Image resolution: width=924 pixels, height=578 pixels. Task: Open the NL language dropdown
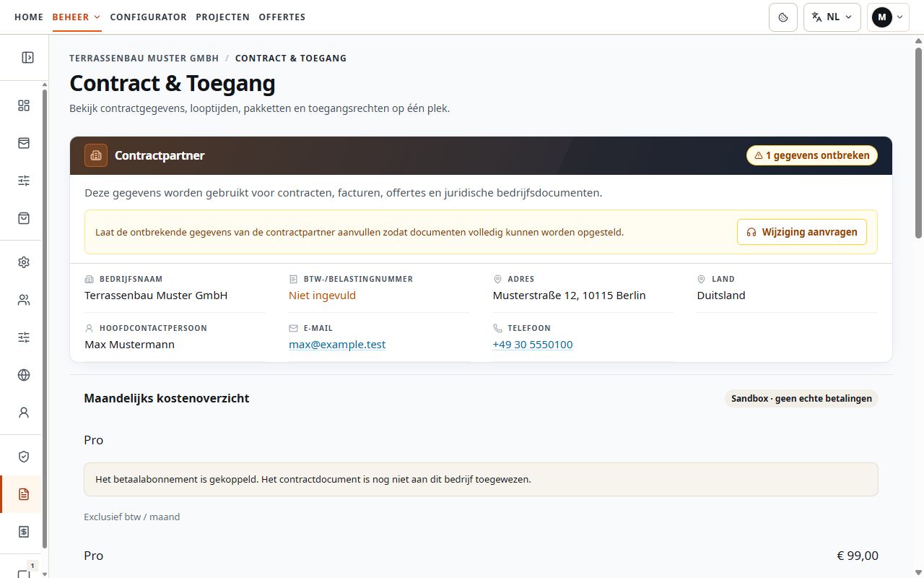point(832,17)
